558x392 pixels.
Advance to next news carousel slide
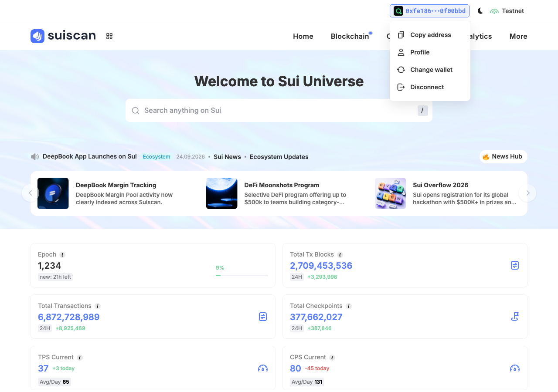click(527, 193)
